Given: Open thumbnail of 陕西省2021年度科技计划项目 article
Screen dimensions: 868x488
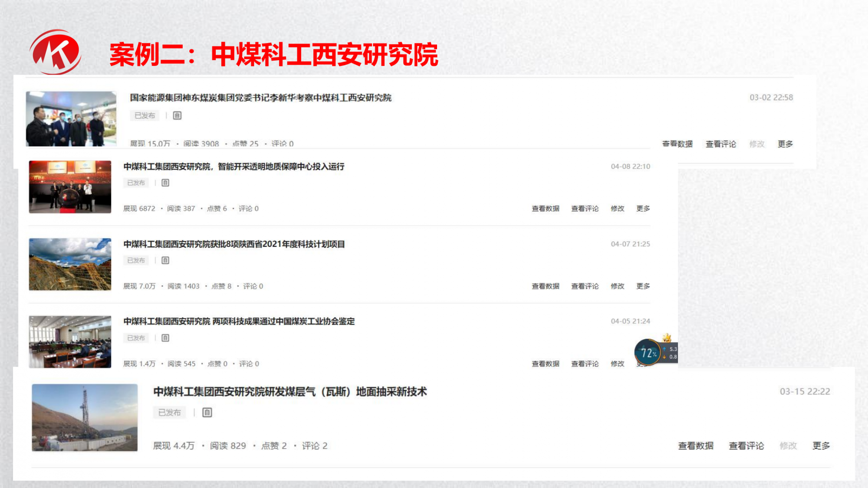Looking at the screenshot, I should (x=70, y=264).
